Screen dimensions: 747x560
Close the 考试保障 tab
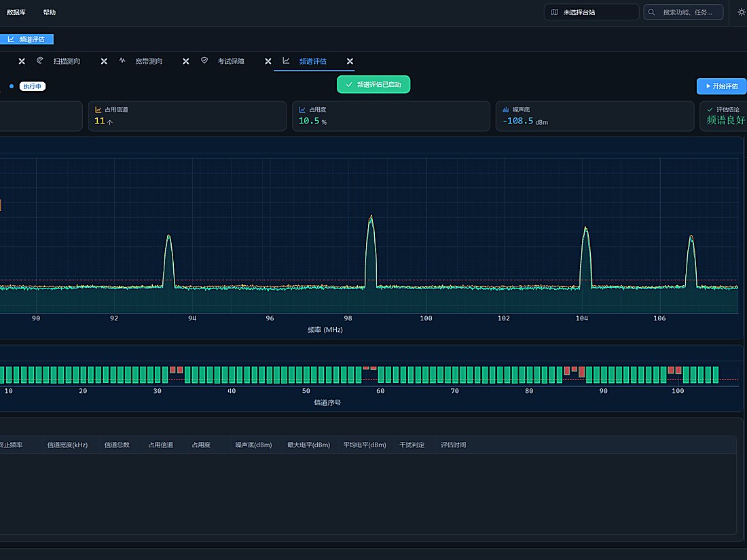pos(268,61)
